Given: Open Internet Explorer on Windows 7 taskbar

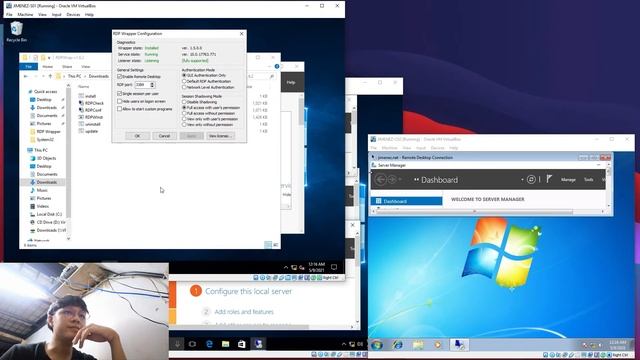Looking at the screenshot, I should (x=398, y=345).
